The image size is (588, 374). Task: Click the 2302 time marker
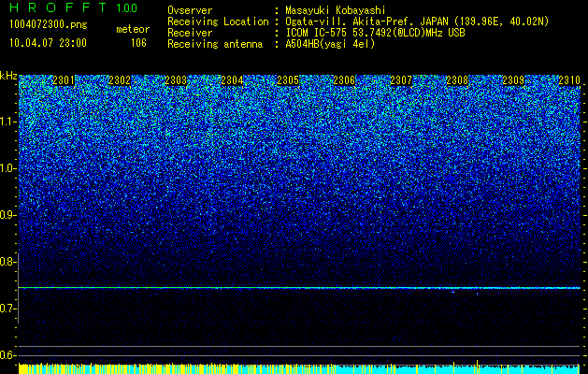(x=120, y=80)
